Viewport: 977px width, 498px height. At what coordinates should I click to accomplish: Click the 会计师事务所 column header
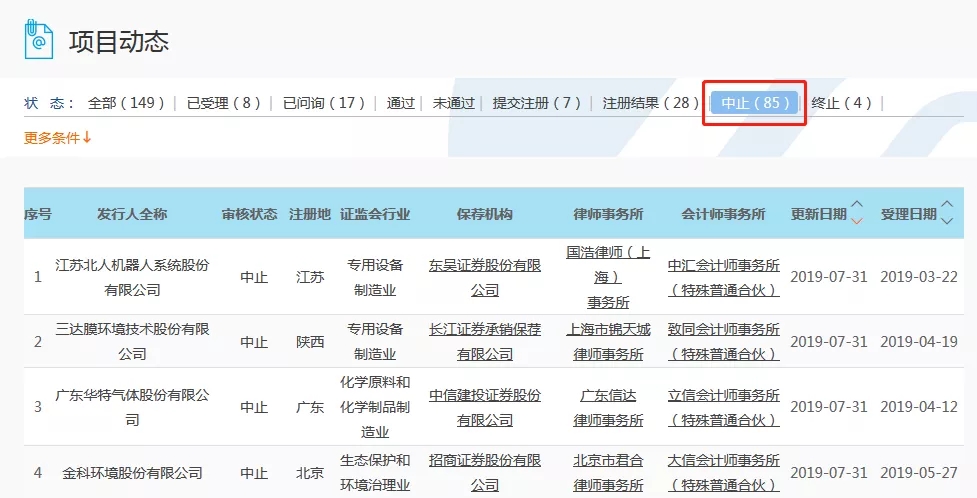[723, 214]
